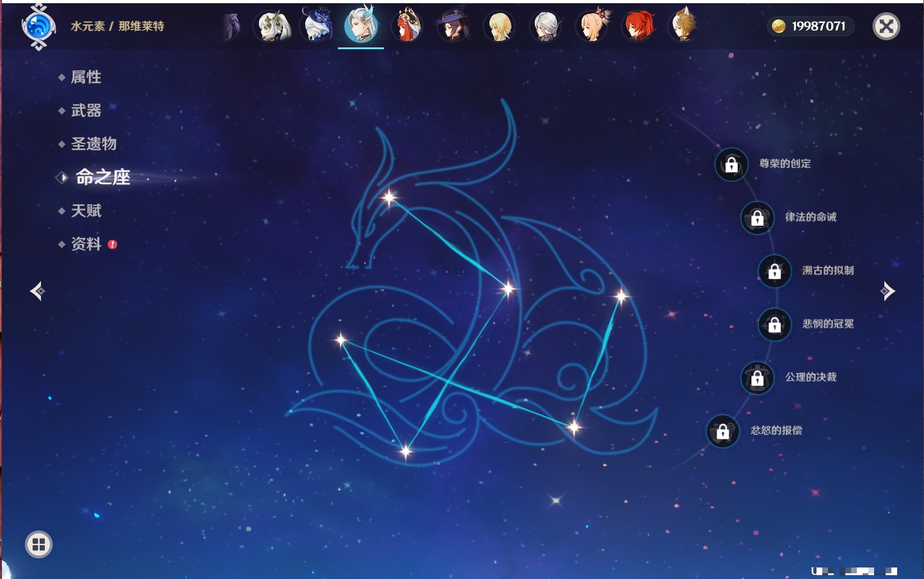Switch to the Furina avatar with blue hat
The image size is (924, 579).
tap(317, 26)
